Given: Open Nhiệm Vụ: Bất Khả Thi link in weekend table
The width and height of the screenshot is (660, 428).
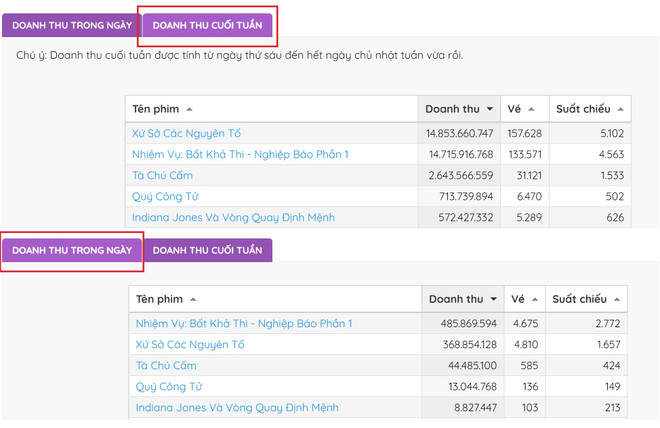Looking at the screenshot, I should tap(240, 154).
